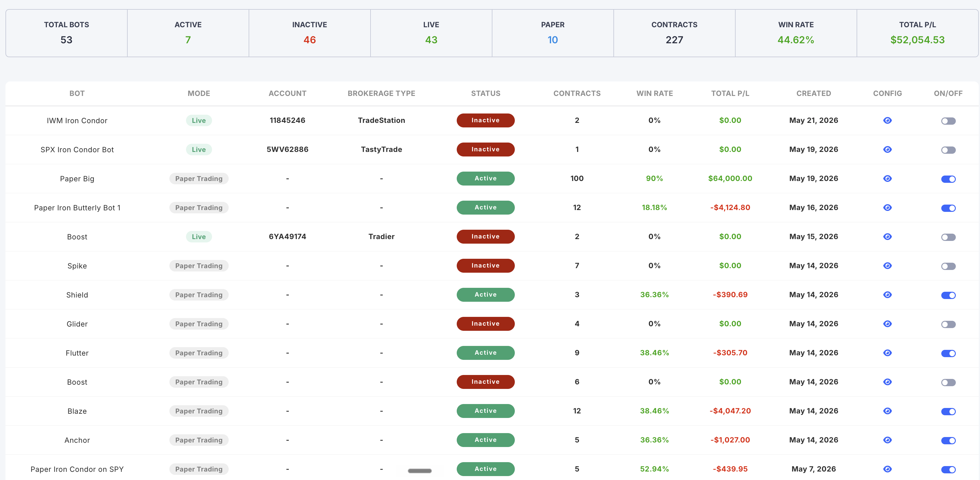Open config for Paper Iron Condor on SPY

pos(887,469)
